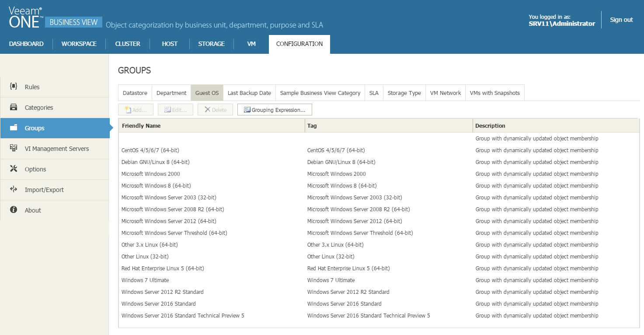Open Sample Business View Category tab
The height and width of the screenshot is (335, 644).
[x=320, y=93]
